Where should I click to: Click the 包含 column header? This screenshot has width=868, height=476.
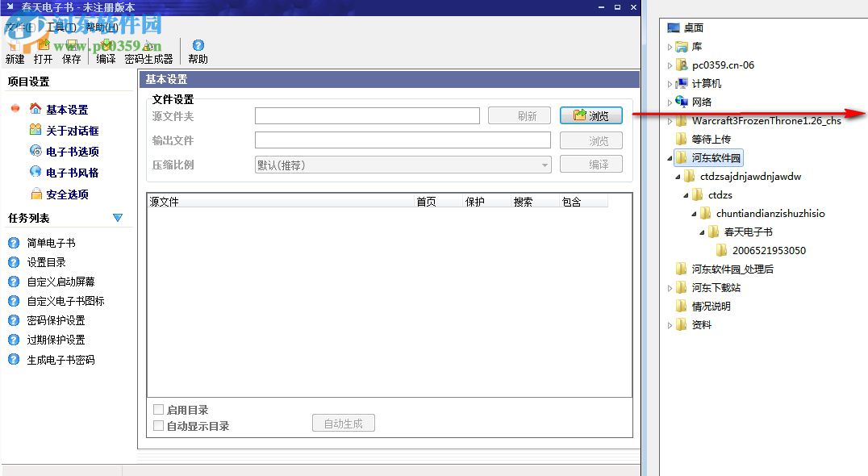[583, 202]
